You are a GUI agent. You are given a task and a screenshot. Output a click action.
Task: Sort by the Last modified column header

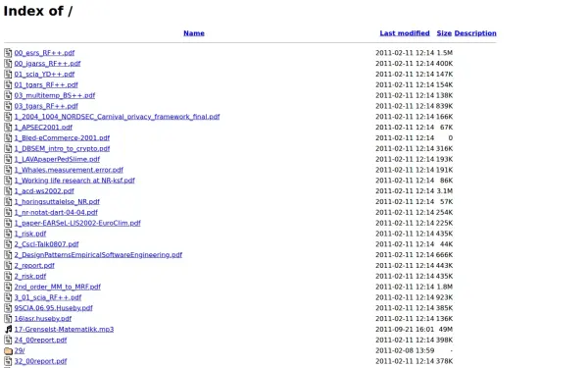coord(405,33)
